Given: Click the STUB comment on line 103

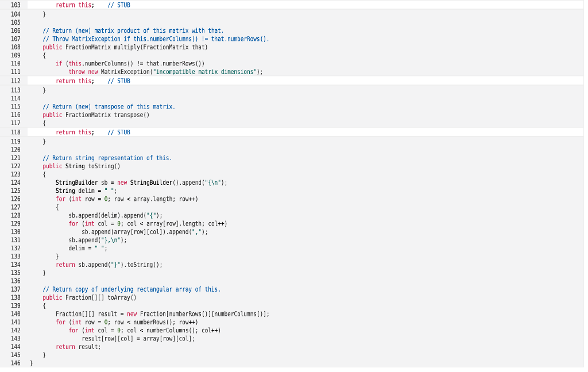Looking at the screenshot, I should (118, 5).
